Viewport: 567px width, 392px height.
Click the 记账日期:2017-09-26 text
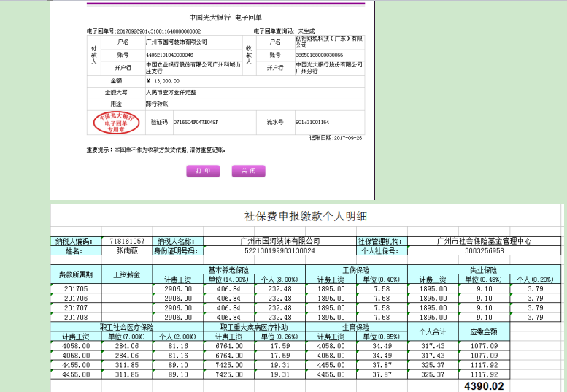(x=336, y=138)
